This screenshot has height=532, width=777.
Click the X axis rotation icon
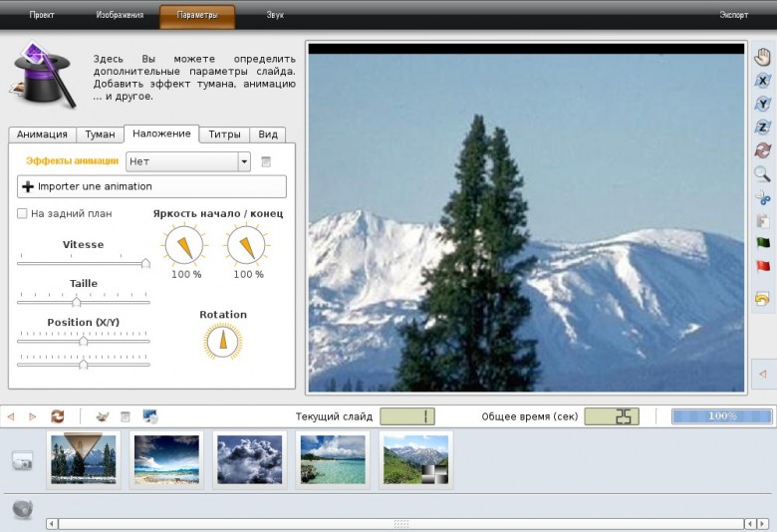click(763, 81)
